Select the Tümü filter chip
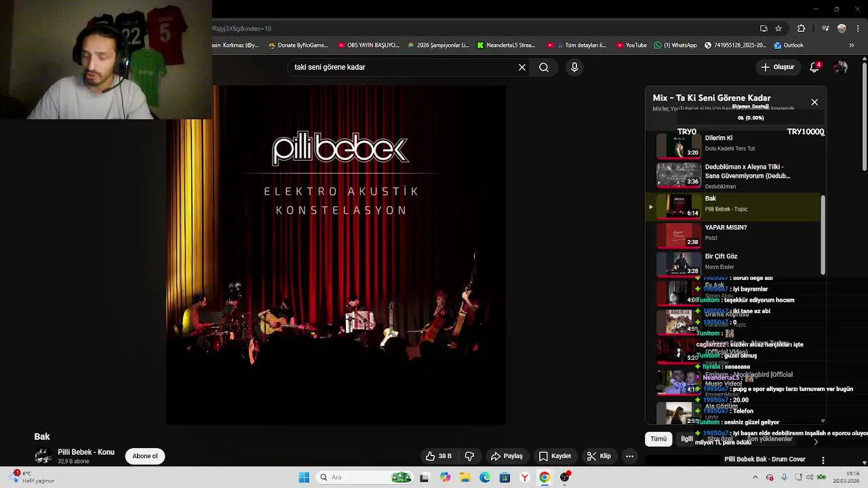Screen dimensions: 868x488 click(x=658, y=439)
